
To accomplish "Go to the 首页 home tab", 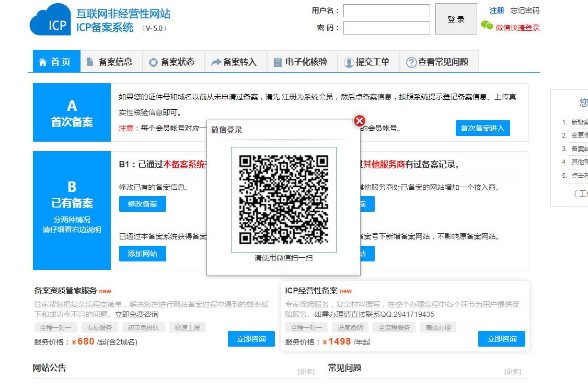I will 56,61.
